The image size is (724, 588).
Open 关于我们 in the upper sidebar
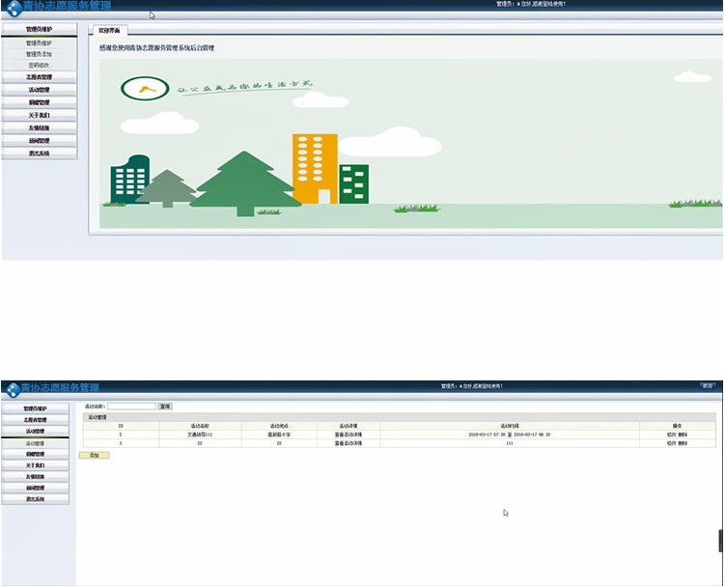coord(40,115)
